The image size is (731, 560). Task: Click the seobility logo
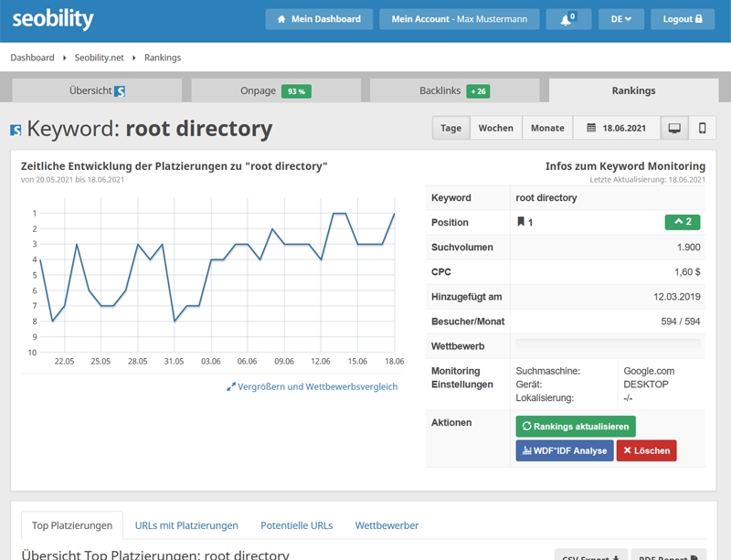click(x=53, y=18)
